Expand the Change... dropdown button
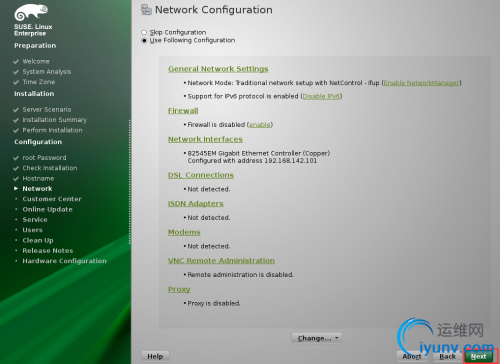This screenshot has width=500, height=364. coord(317,338)
